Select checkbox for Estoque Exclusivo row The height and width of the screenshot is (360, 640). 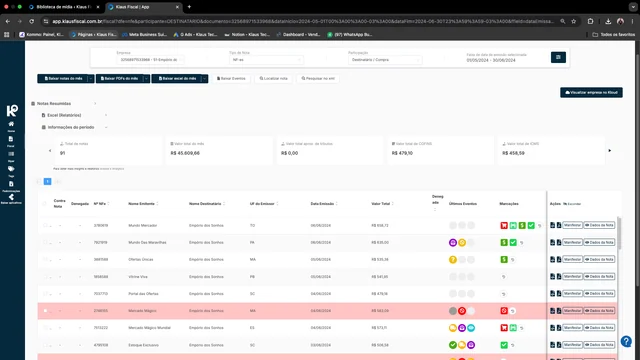click(x=45, y=345)
